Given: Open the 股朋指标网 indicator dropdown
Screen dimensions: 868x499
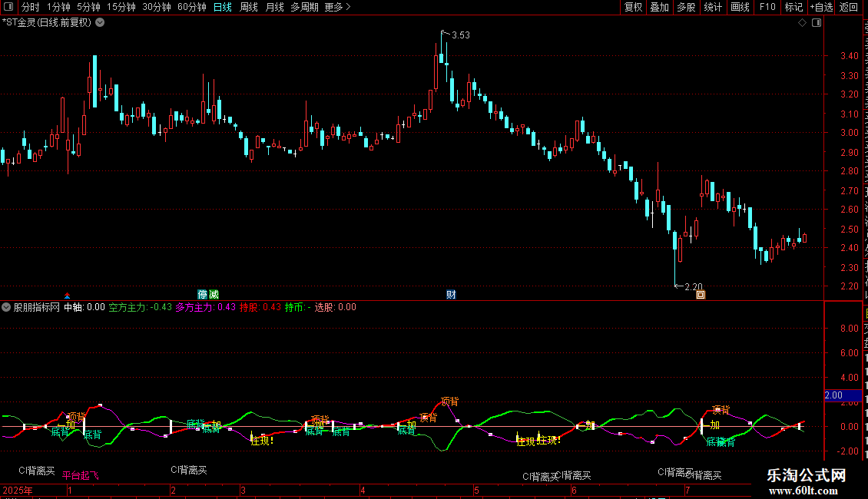Looking at the screenshot, I should (6, 307).
